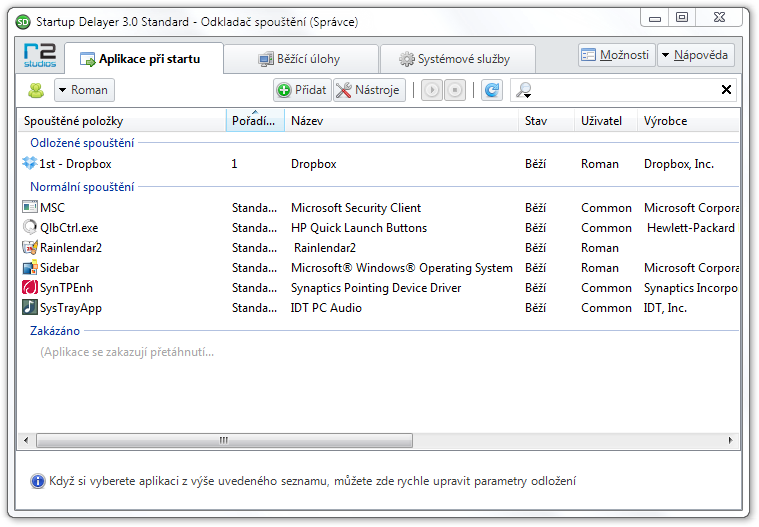Select the '1st - Dropbox' entry
This screenshot has height=527, width=759.
point(75,164)
